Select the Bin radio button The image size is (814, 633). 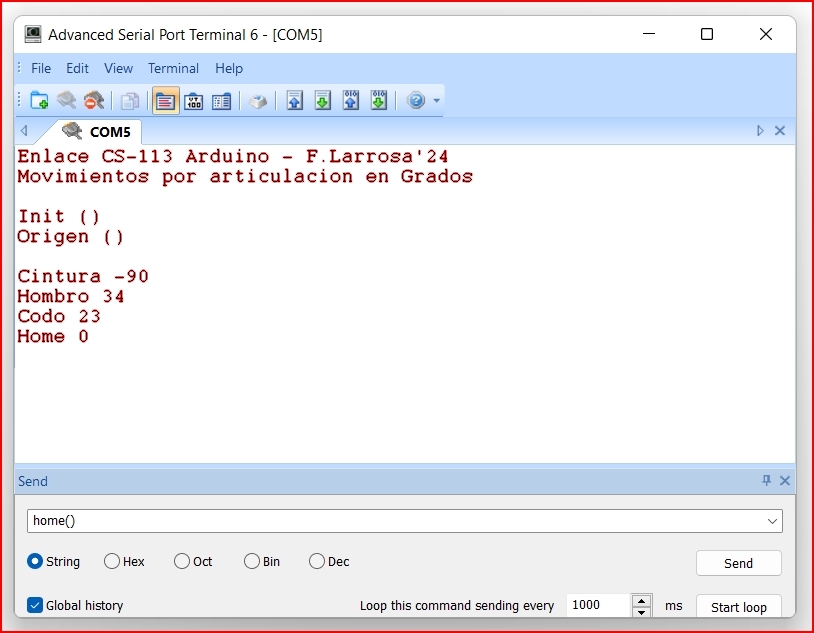pyautogui.click(x=252, y=561)
